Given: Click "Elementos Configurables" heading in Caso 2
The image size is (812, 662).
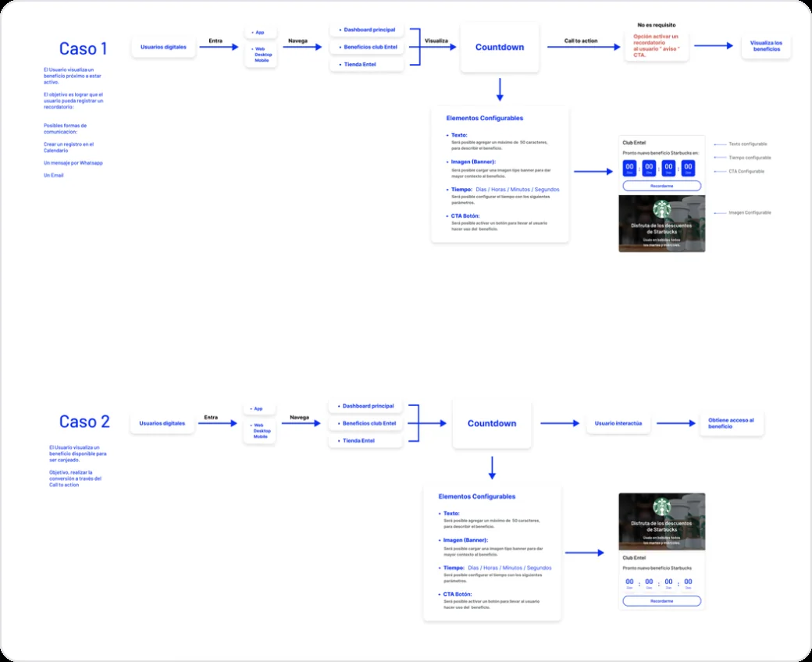Looking at the screenshot, I should pos(477,496).
